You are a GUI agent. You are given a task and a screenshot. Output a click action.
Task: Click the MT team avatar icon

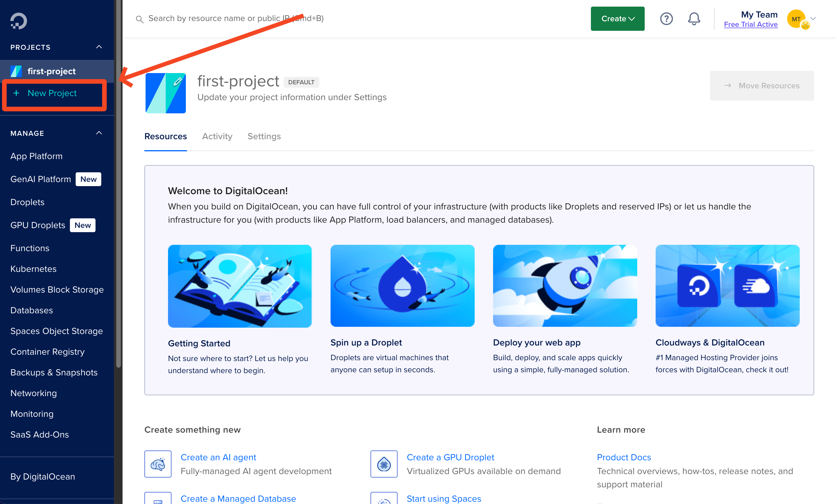[x=796, y=19]
